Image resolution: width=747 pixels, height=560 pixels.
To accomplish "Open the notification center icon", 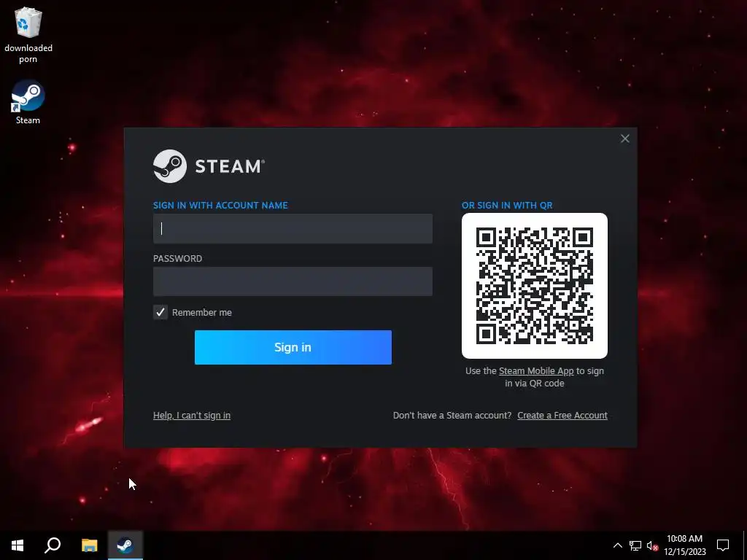I will (723, 545).
